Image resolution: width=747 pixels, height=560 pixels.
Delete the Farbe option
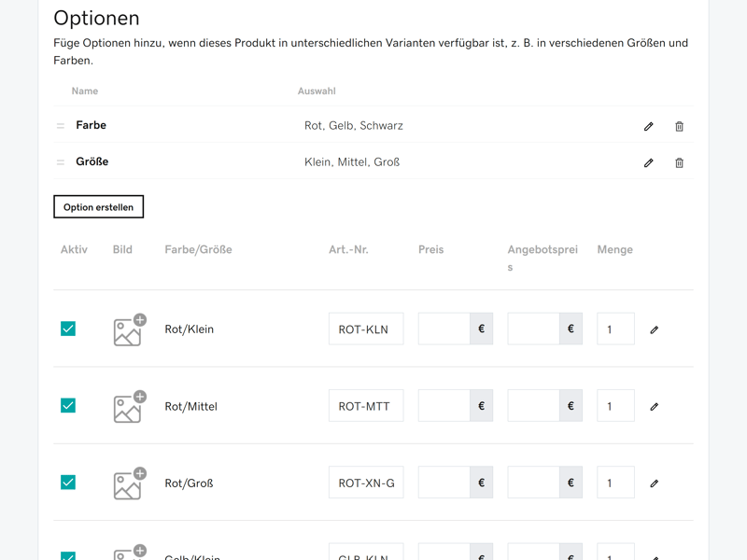679,126
